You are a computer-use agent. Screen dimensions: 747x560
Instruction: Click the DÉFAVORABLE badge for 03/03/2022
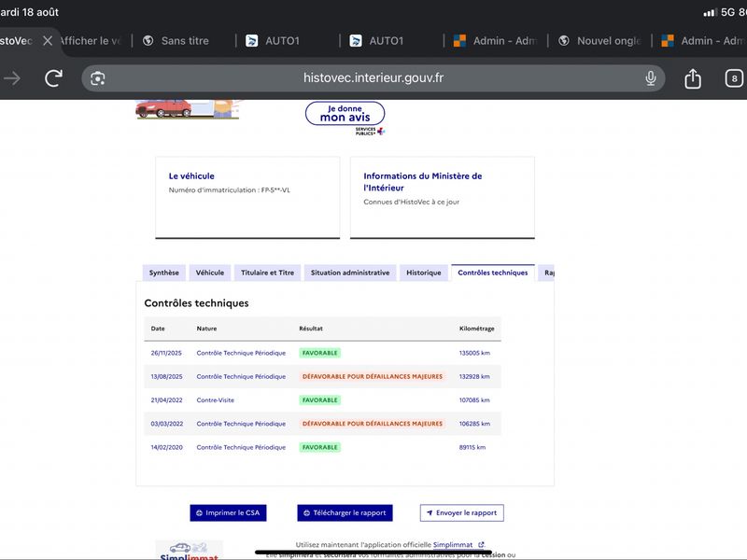coord(373,424)
